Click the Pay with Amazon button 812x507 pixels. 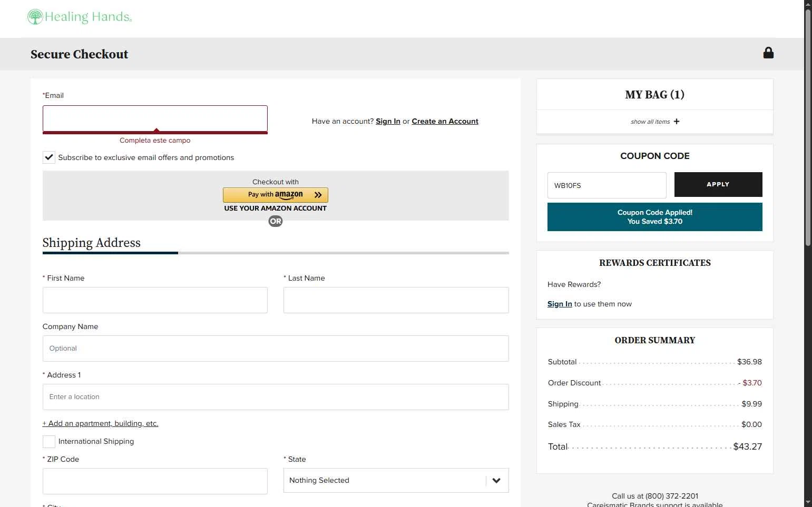click(x=276, y=195)
